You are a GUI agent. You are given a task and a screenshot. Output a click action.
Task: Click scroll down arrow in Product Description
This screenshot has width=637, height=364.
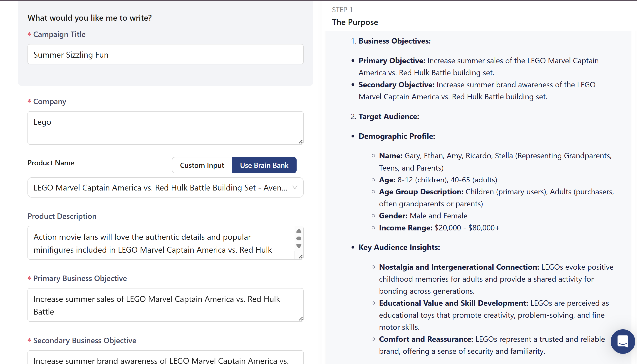(299, 246)
